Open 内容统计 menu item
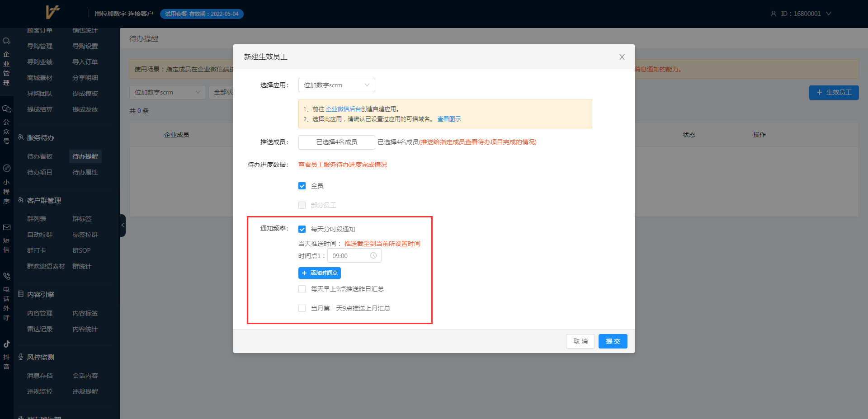The height and width of the screenshot is (419, 868). click(85, 329)
